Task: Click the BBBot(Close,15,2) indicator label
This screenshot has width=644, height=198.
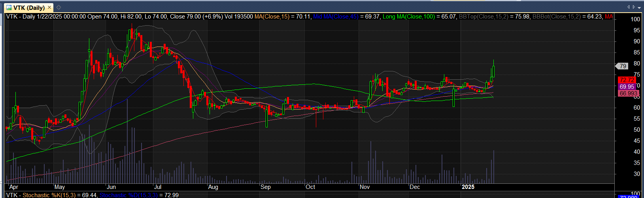Action: pyautogui.click(x=561, y=17)
